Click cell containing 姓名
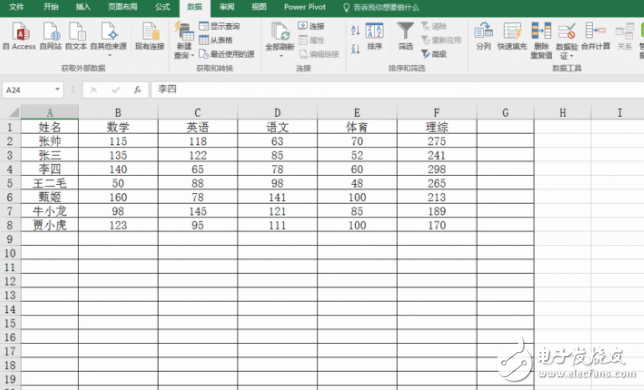 [x=50, y=127]
